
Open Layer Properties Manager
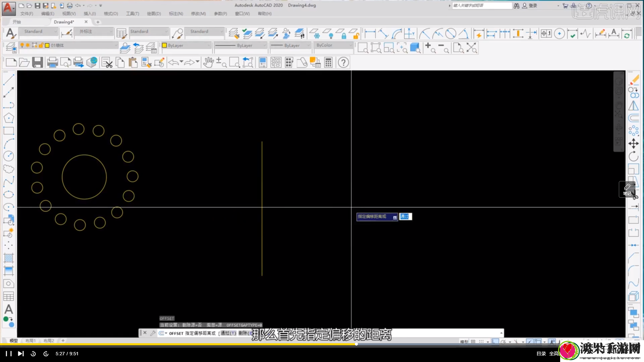tap(11, 48)
